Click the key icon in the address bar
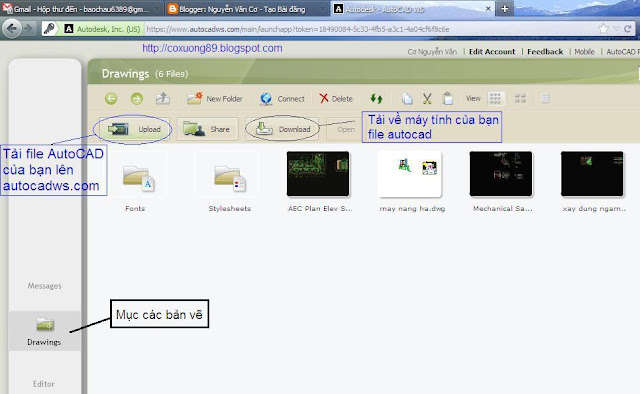 tap(49, 29)
